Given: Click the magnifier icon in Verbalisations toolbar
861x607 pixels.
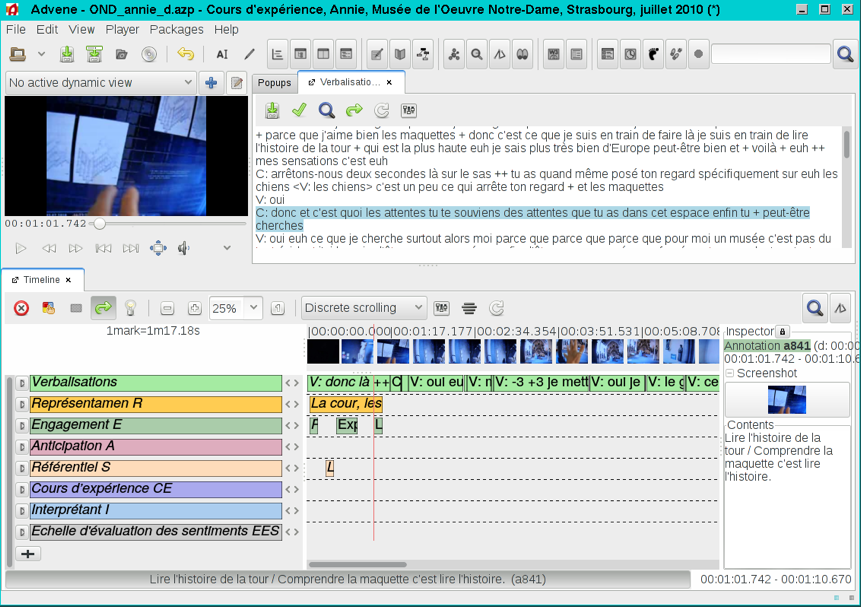Looking at the screenshot, I should pos(326,110).
